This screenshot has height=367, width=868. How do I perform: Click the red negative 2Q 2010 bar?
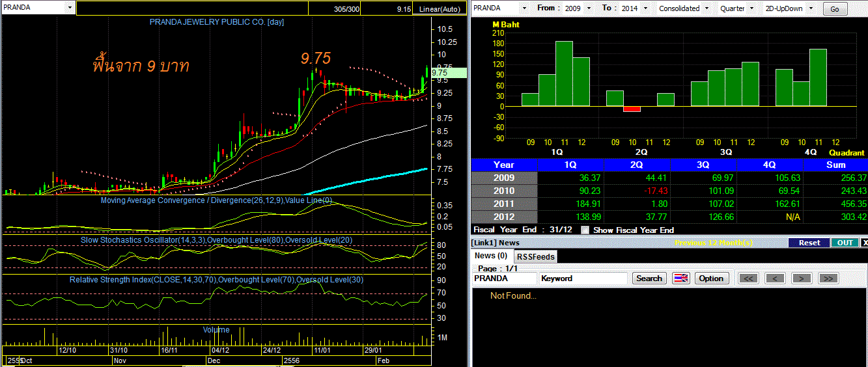tap(632, 109)
